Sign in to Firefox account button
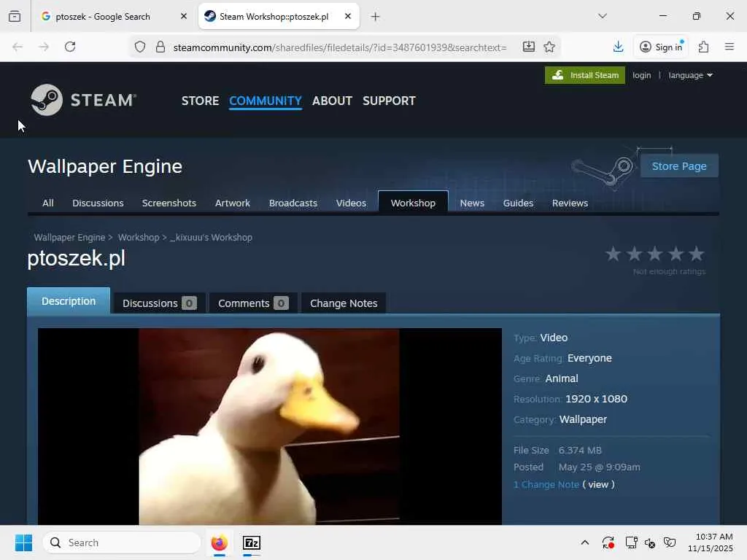The width and height of the screenshot is (747, 560). click(x=661, y=47)
